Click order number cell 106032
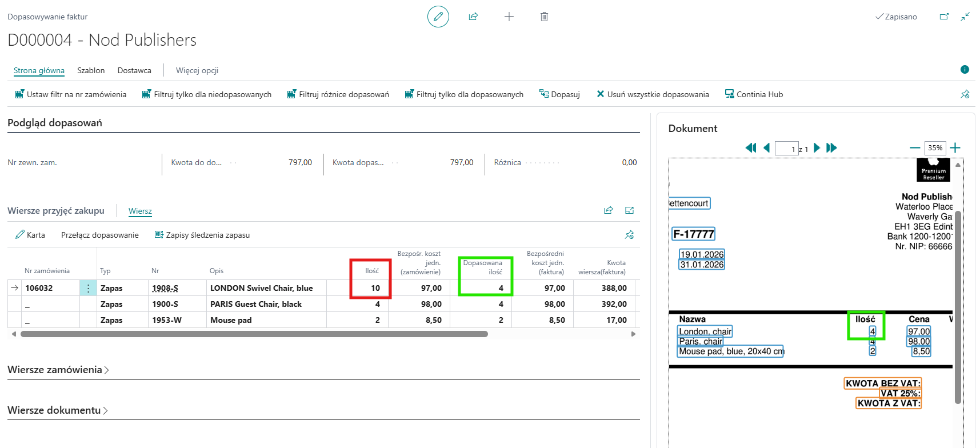 tap(50, 288)
